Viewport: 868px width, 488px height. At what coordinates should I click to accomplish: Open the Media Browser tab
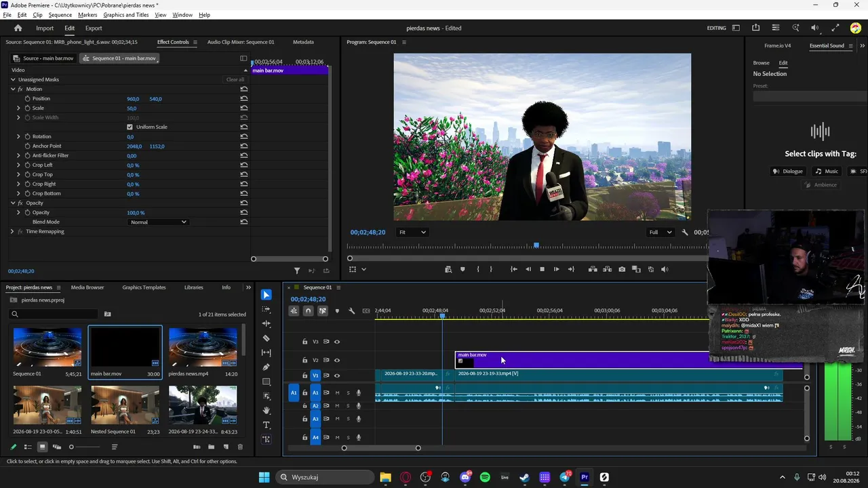87,287
